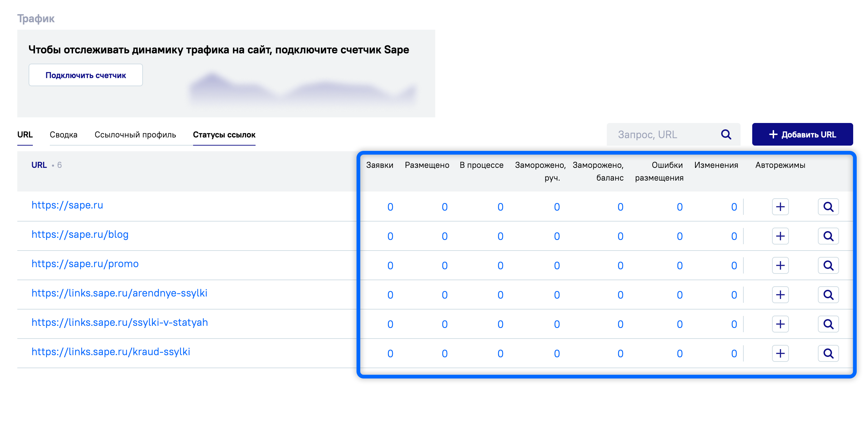Click the В процессе column header
The height and width of the screenshot is (423, 868).
click(481, 165)
